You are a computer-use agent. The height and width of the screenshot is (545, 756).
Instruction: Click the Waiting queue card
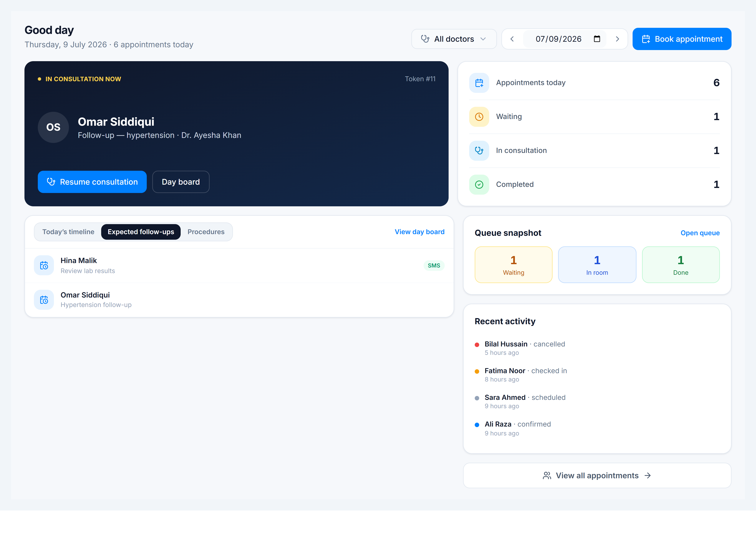pyautogui.click(x=513, y=265)
